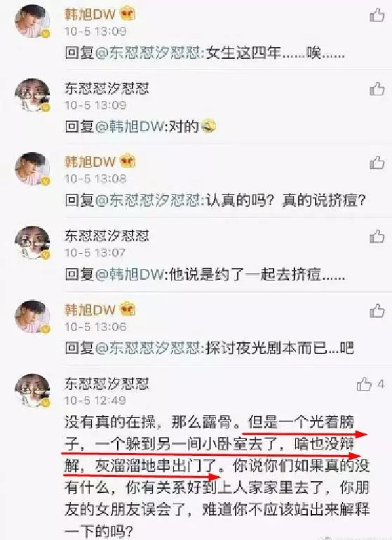Viewport: 392px width, 540px height.
Task: Like 韩旭DW's 13:06 comment about 夜光剧本
Action: tap(377, 311)
